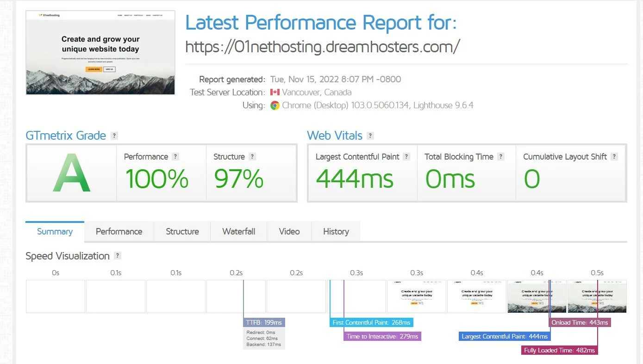Screen dimensions: 643x364
Task: Switch to the Waterfall tab
Action: tap(238, 231)
